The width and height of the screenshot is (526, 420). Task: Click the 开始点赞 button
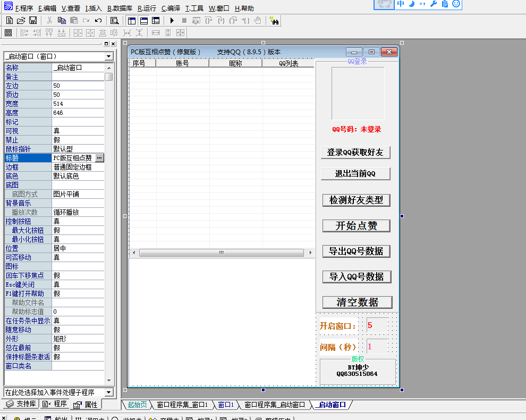[356, 226]
